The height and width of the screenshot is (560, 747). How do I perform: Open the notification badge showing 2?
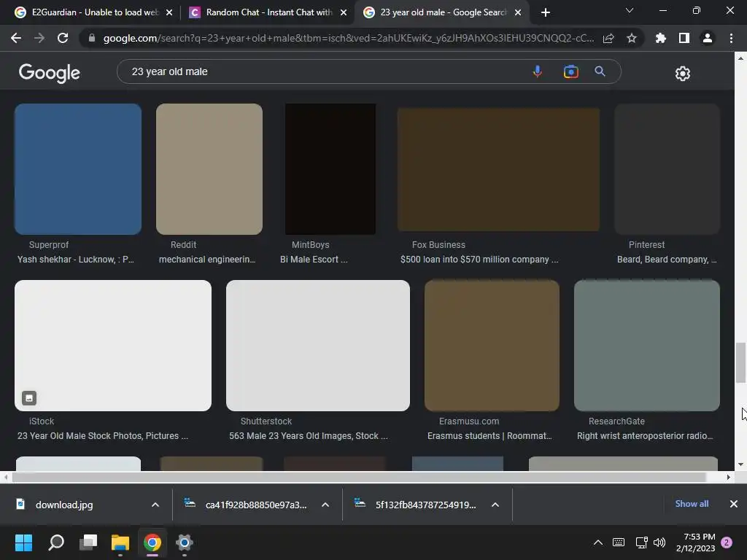[x=727, y=542]
